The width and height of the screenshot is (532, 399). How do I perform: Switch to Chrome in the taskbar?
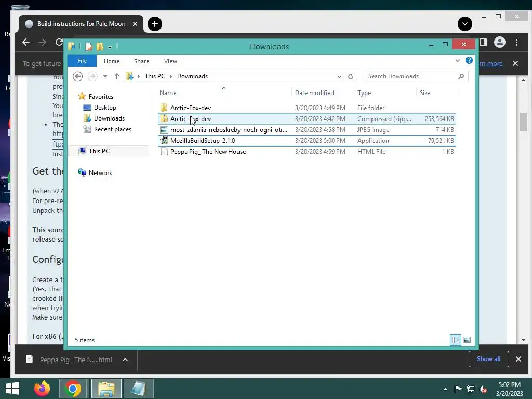click(73, 389)
